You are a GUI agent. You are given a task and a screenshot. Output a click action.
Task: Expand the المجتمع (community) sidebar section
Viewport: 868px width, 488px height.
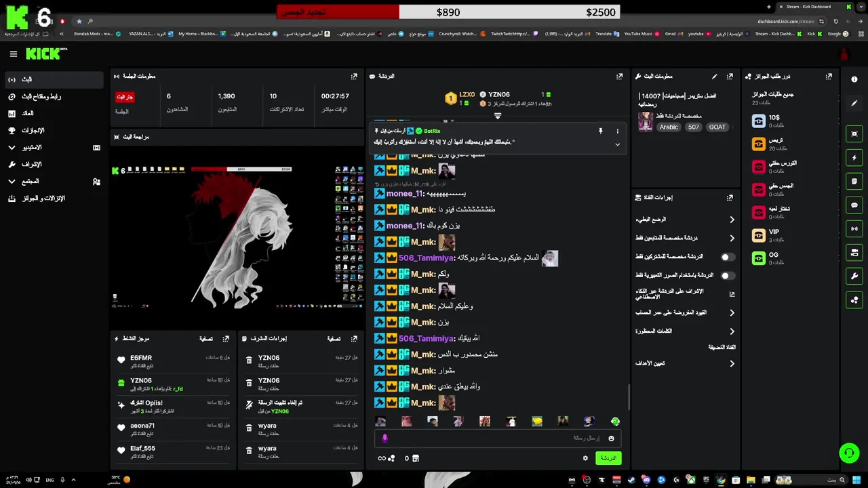[54, 181]
